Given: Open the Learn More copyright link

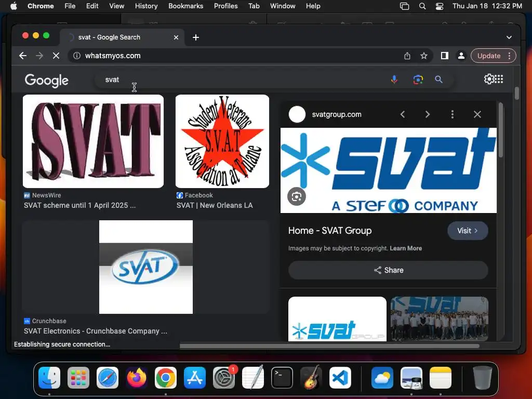Looking at the screenshot, I should pyautogui.click(x=406, y=248).
